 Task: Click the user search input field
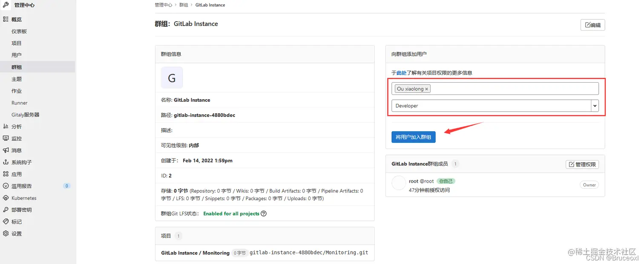[x=495, y=89]
